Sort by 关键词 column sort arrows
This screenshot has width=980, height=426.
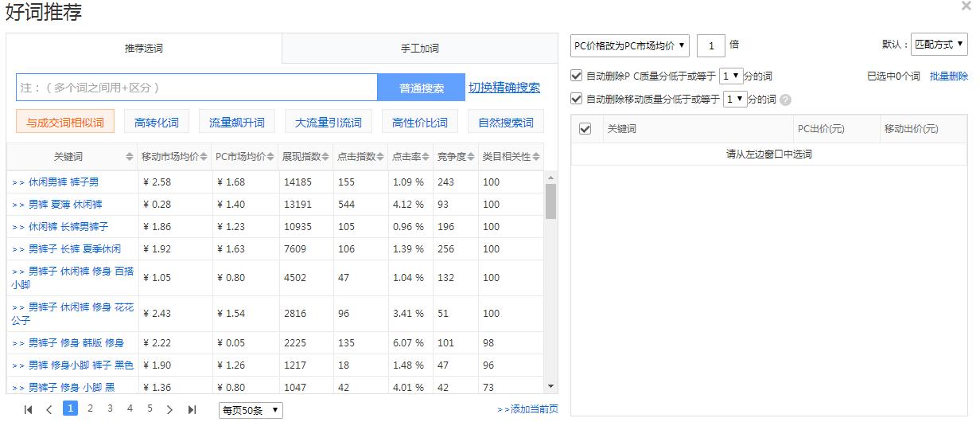coord(130,157)
